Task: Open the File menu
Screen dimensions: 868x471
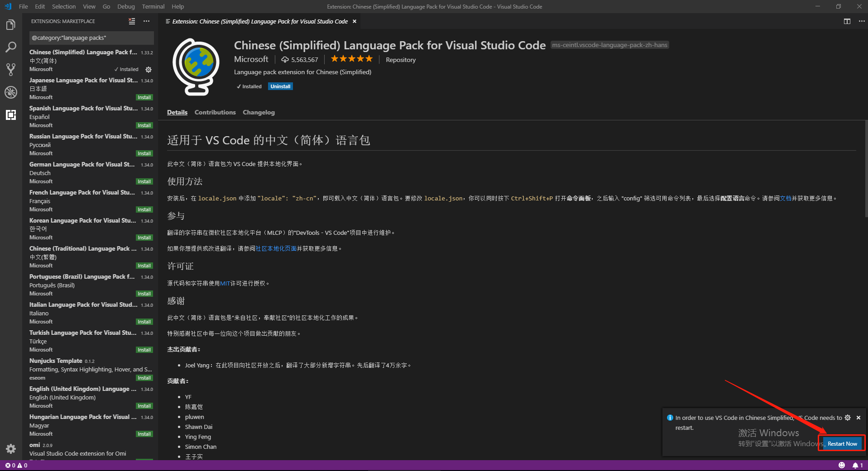Action: (24, 6)
